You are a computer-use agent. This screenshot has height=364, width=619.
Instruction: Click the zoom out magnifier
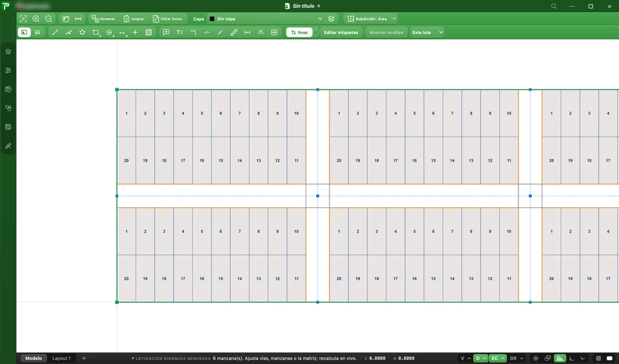click(48, 19)
